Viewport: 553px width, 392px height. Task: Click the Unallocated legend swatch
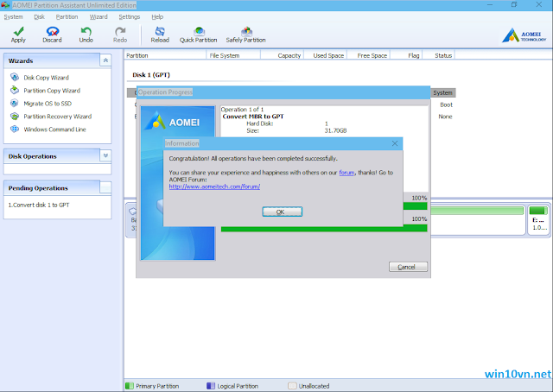coord(292,386)
